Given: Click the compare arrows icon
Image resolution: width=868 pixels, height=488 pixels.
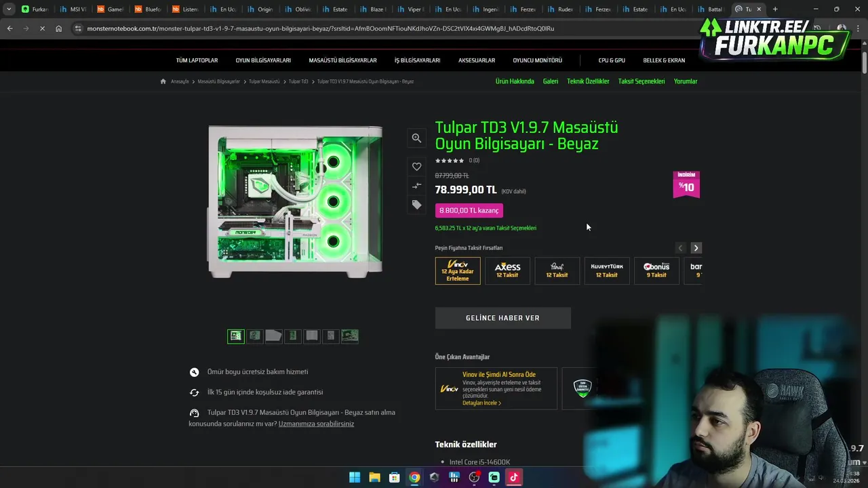Looking at the screenshot, I should pyautogui.click(x=416, y=185).
